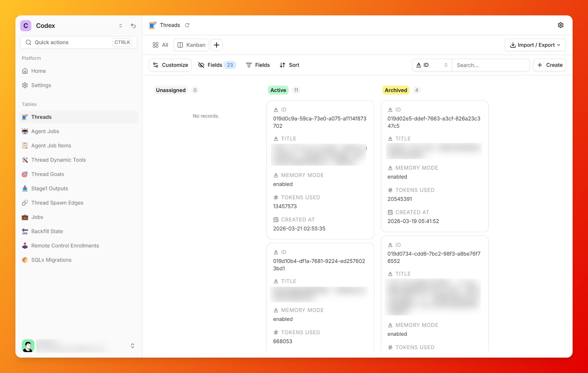Click tokens used value 668053
The image size is (588, 373).
(x=282, y=341)
